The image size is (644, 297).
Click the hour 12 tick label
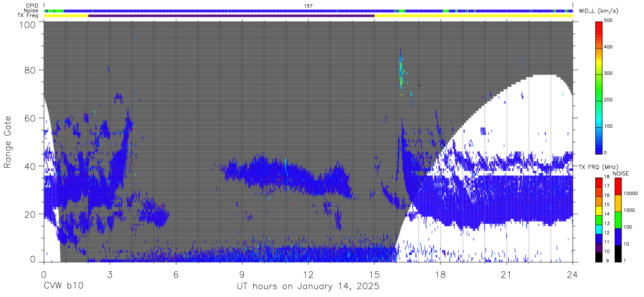click(x=308, y=274)
